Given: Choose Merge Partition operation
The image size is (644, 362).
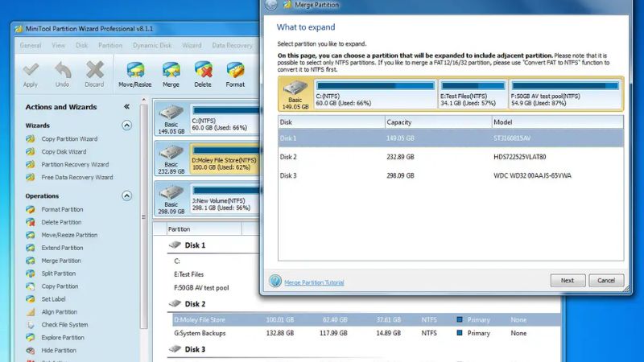Looking at the screenshot, I should coord(61,261).
